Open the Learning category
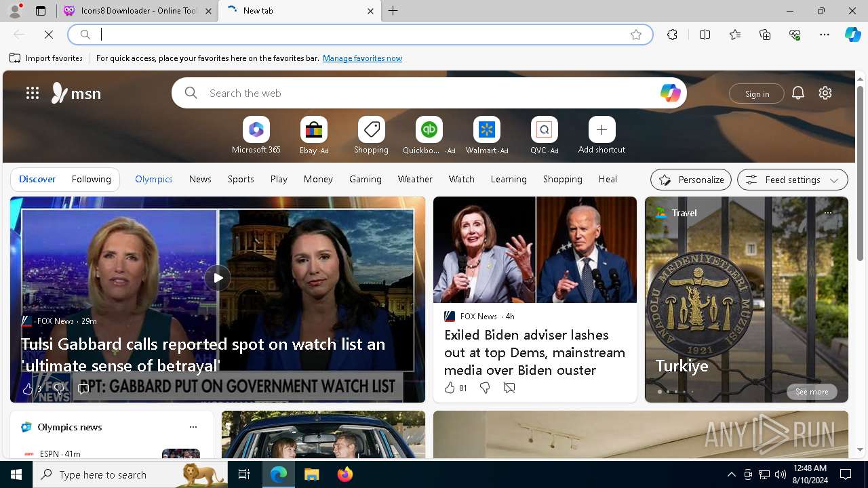Viewport: 868px width, 488px height. click(509, 179)
